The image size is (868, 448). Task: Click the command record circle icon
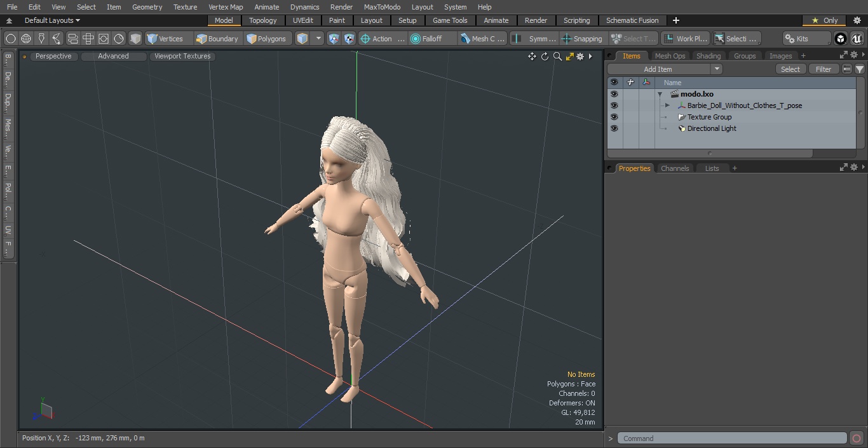point(856,438)
